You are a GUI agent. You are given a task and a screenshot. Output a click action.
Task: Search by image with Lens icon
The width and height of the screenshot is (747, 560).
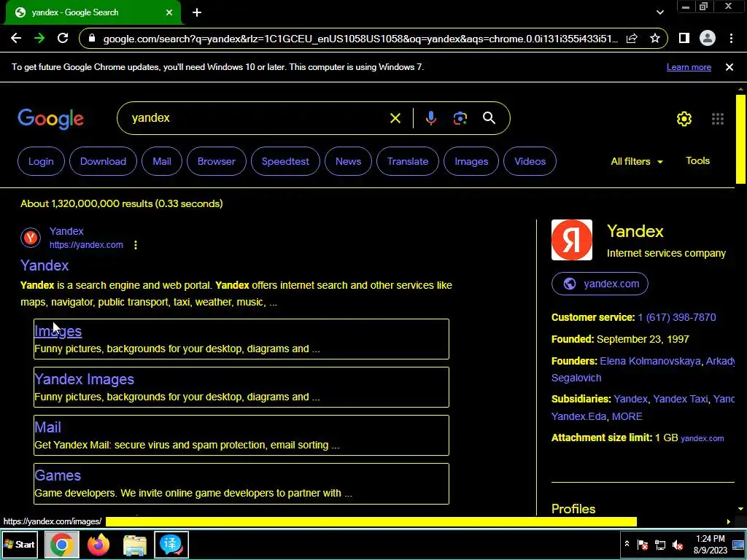(460, 118)
